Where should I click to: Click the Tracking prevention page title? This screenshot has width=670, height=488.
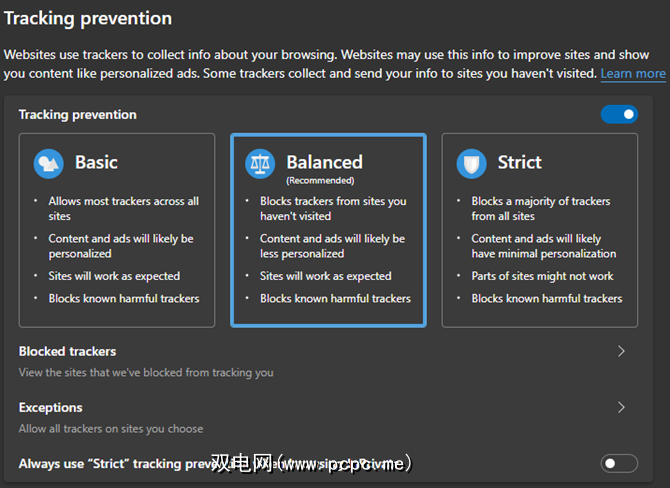pyautogui.click(x=88, y=19)
